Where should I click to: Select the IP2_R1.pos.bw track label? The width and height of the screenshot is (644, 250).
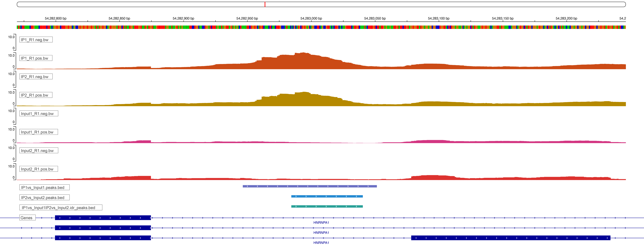36,95
